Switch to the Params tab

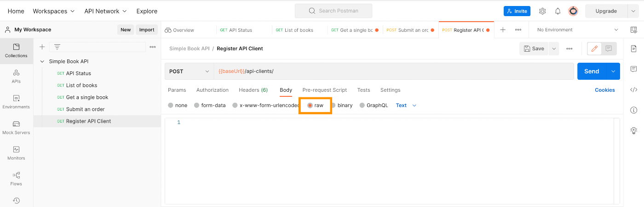[x=177, y=90]
